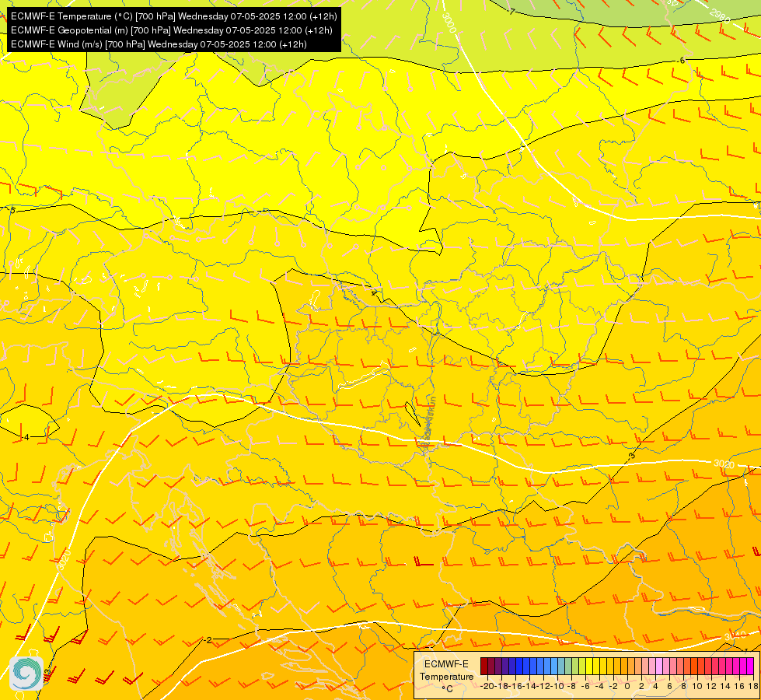Click the '10' legend scale label
The image size is (761, 700).
point(697,687)
